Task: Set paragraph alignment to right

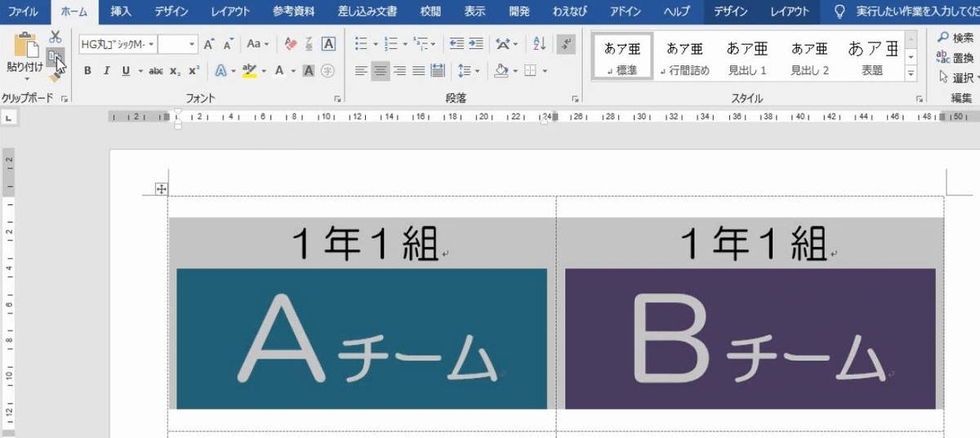Action: coord(399,71)
